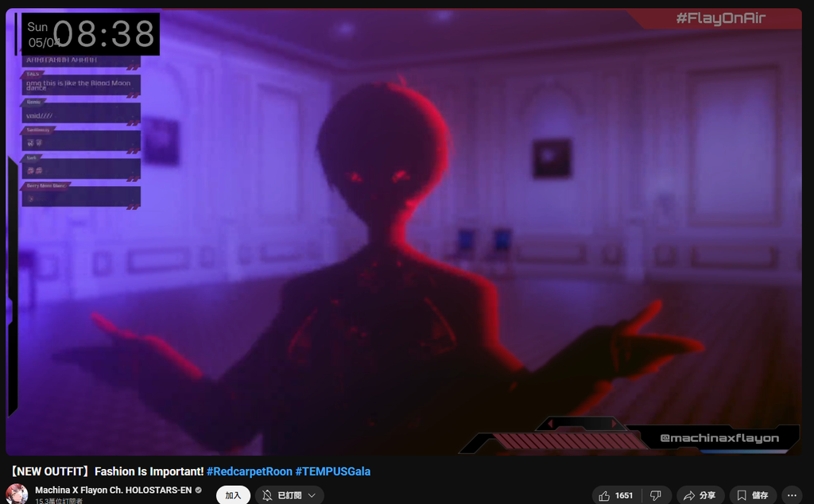Pause the video by clicking the player
The width and height of the screenshot is (814, 504).
point(403,231)
